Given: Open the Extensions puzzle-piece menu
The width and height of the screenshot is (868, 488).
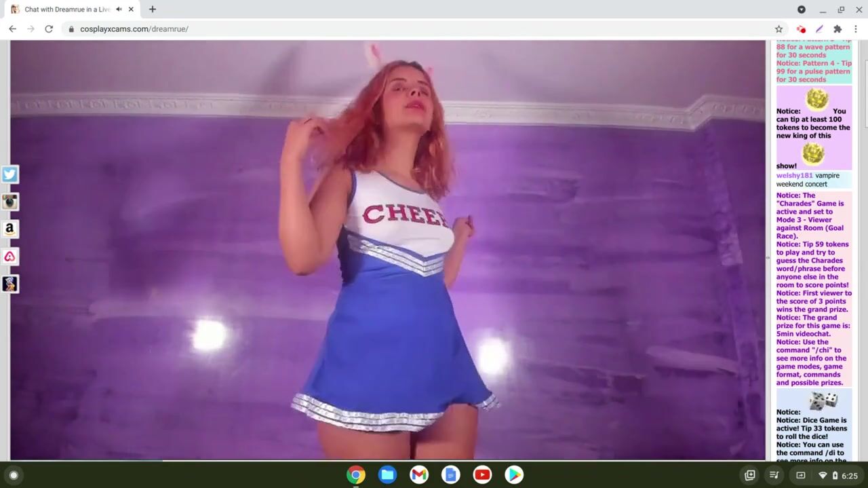Looking at the screenshot, I should tap(837, 29).
